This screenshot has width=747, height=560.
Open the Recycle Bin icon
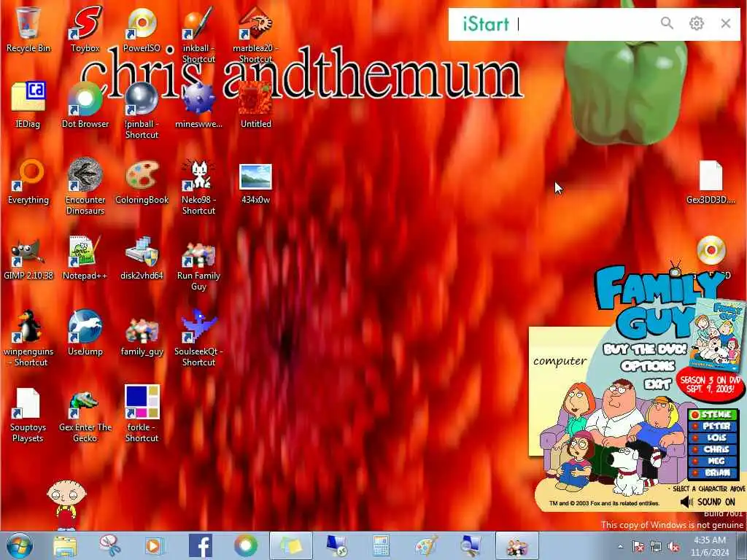click(28, 24)
